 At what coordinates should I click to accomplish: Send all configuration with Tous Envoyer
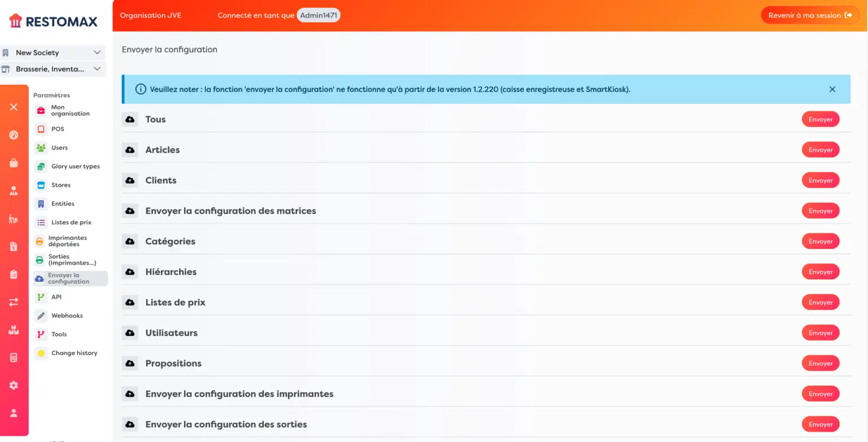click(821, 119)
